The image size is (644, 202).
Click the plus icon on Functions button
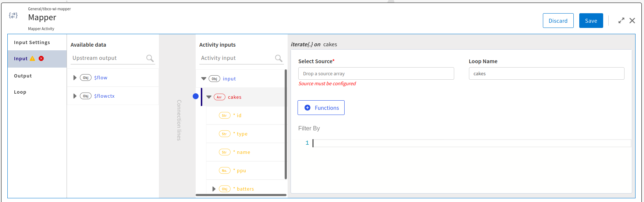tap(307, 108)
